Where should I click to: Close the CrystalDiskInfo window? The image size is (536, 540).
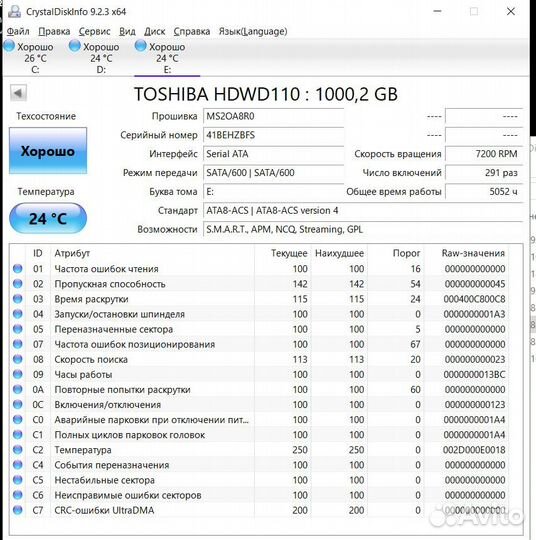pos(511,11)
